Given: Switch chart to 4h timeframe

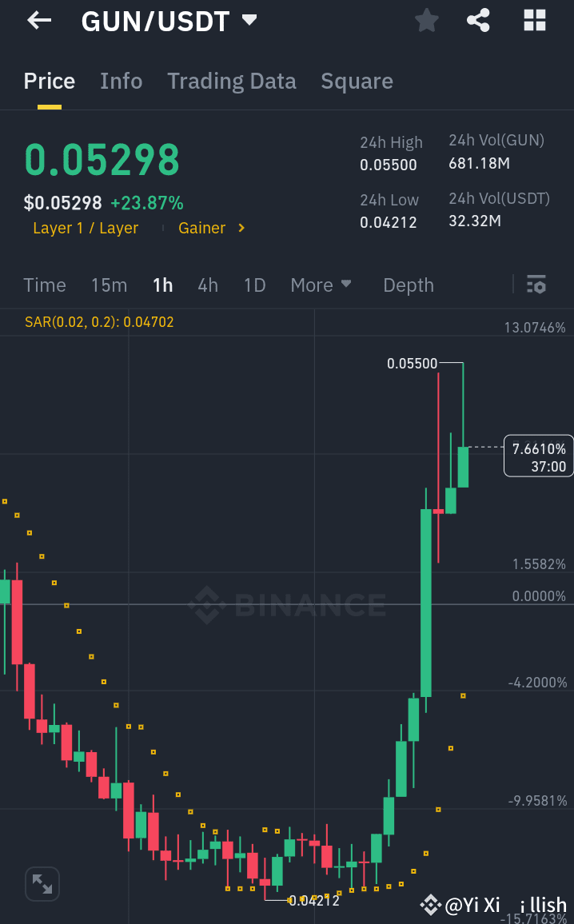Looking at the screenshot, I should click(208, 285).
